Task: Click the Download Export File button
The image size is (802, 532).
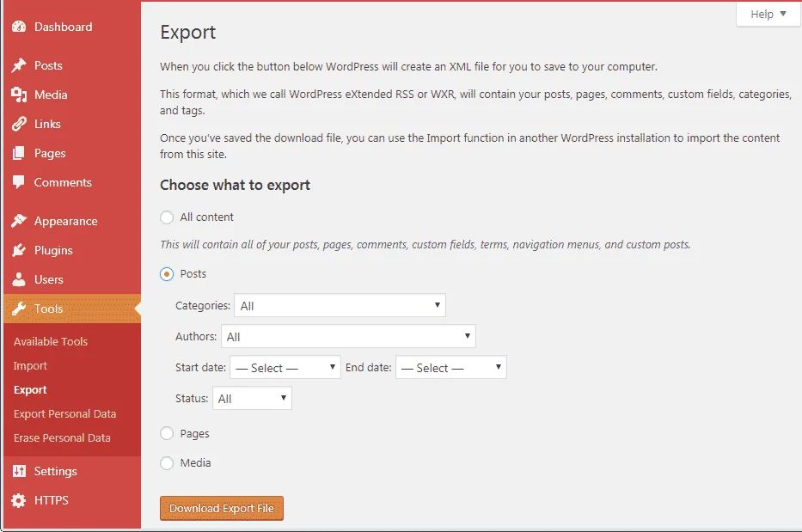Action: point(222,508)
